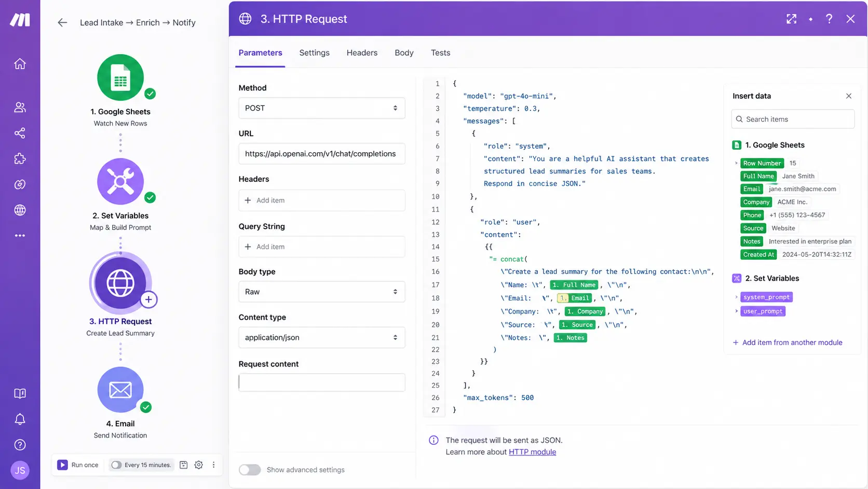This screenshot has width=868, height=489.
Task: Click Add item from another module
Action: (787, 342)
